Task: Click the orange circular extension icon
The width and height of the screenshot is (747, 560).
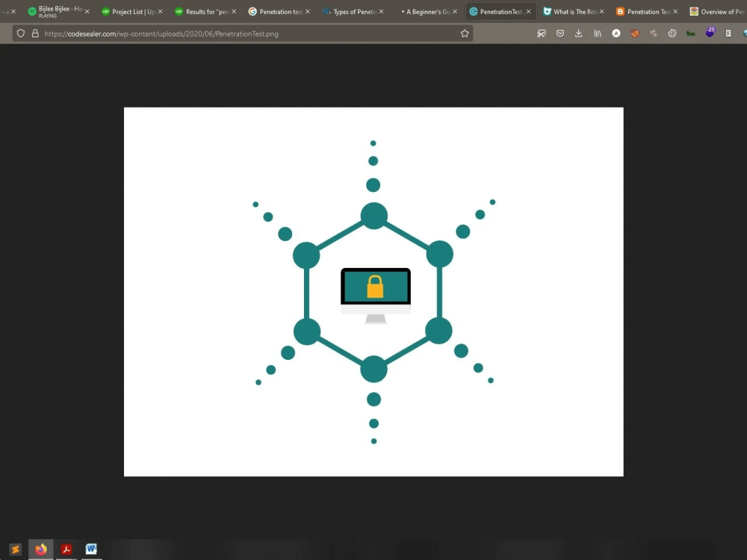Action: pyautogui.click(x=634, y=34)
